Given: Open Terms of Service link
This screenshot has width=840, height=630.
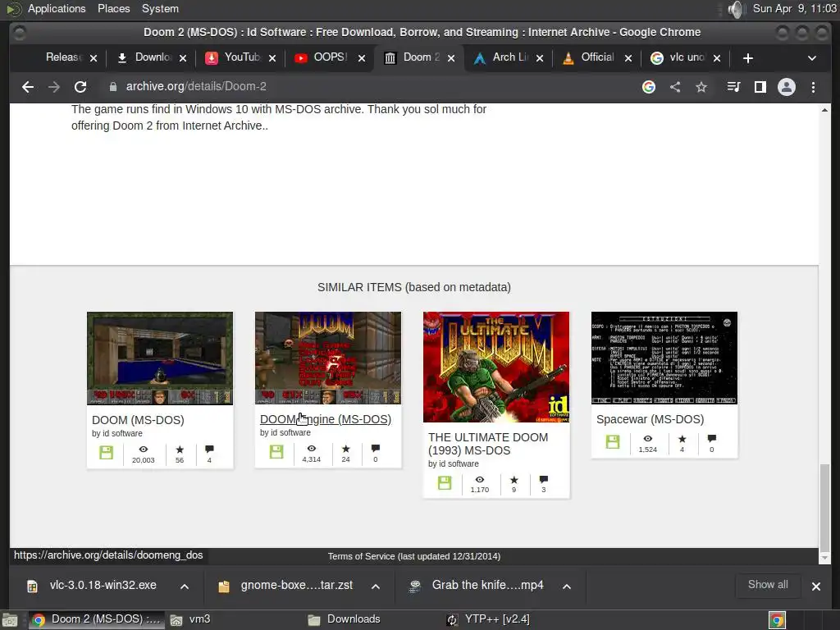Looking at the screenshot, I should 361,557.
